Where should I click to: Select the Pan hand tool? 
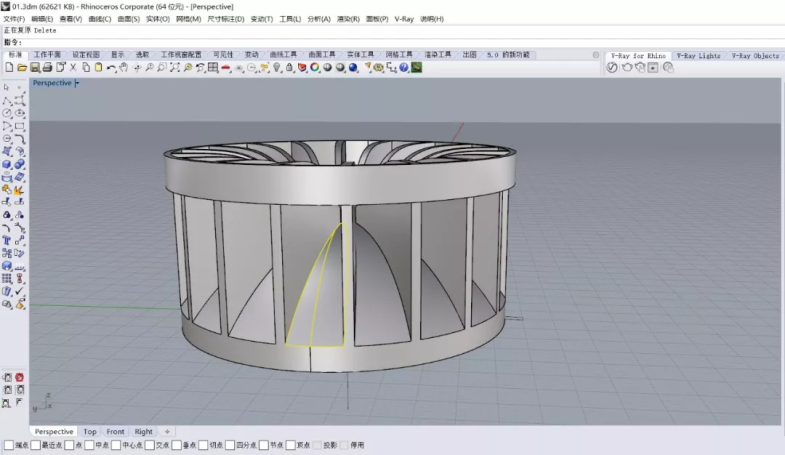[124, 68]
